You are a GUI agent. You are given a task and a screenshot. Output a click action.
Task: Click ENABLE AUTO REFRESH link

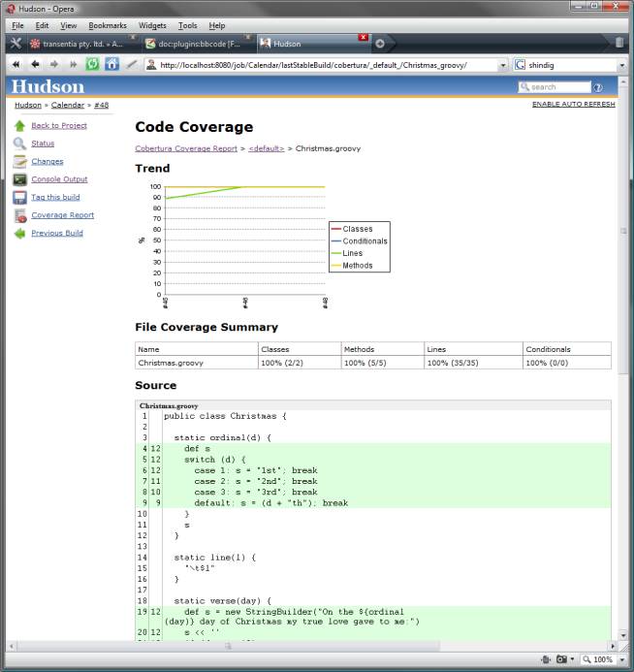tap(573, 104)
